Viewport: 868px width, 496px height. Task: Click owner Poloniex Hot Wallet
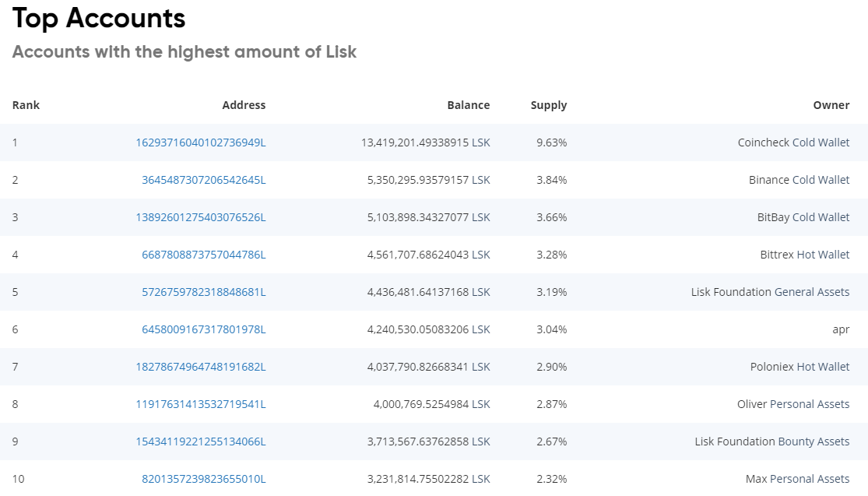[799, 367]
